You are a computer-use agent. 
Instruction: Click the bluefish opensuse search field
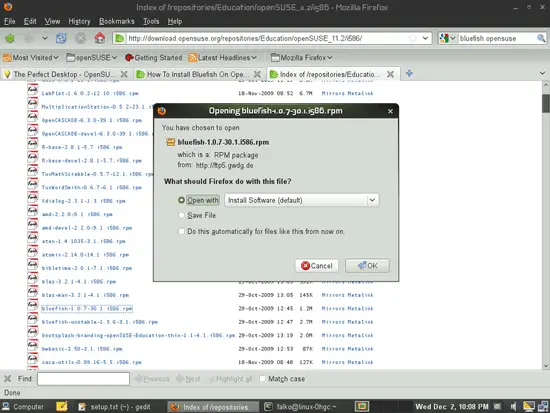click(496, 38)
